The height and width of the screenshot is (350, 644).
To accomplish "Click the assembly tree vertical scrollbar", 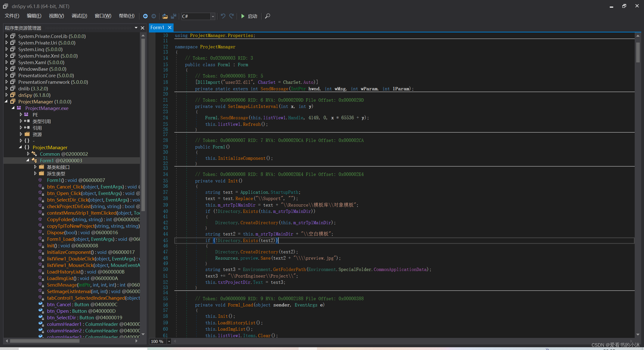I will coord(143,125).
